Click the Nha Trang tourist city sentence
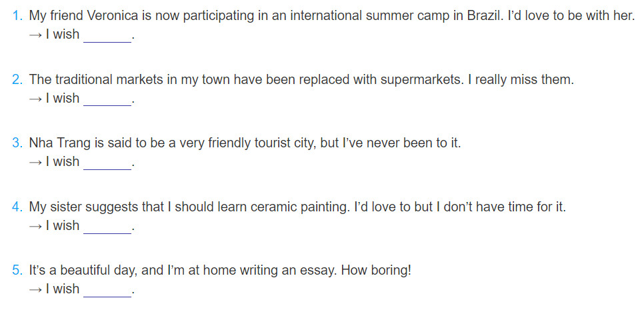The width and height of the screenshot is (644, 310). pyautogui.click(x=245, y=144)
